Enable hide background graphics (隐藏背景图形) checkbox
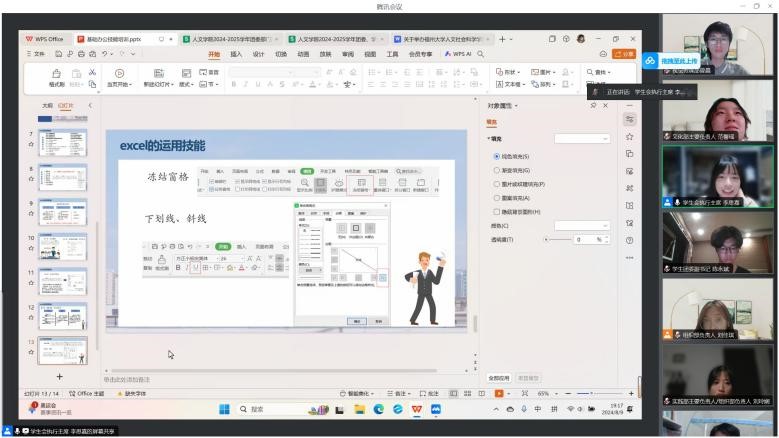The width and height of the screenshot is (779, 438). coord(496,212)
